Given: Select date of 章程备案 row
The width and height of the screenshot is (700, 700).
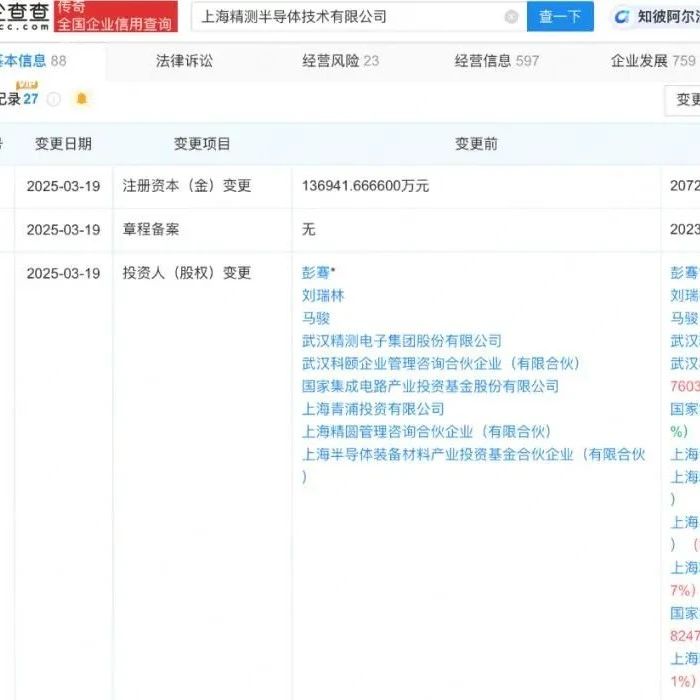Looking at the screenshot, I should [x=63, y=230].
